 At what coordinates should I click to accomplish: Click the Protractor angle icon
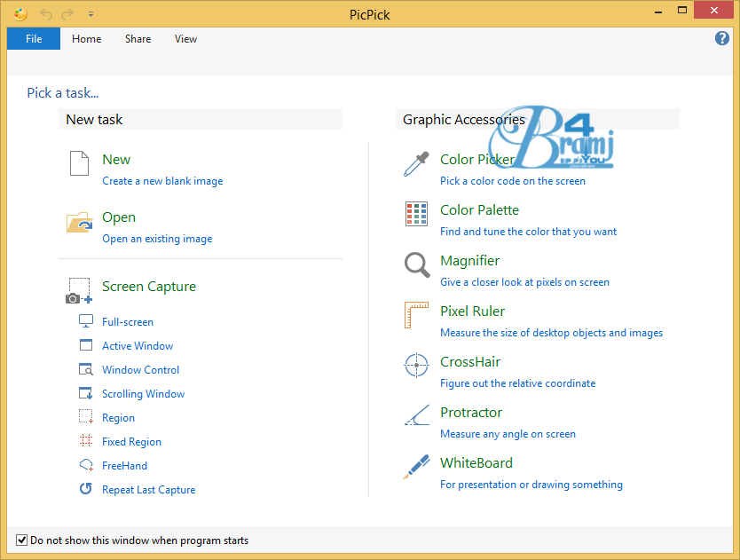click(416, 416)
